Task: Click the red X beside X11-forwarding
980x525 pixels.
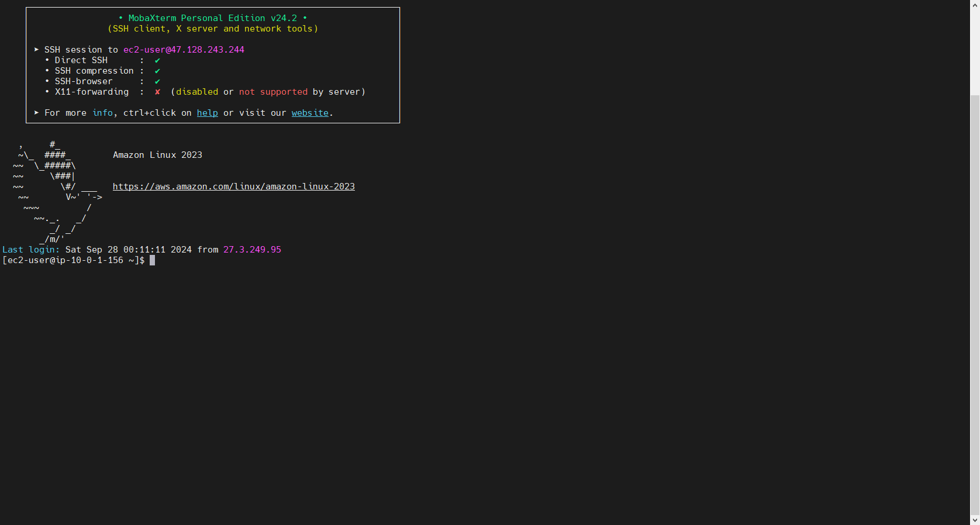Action: coord(157,92)
